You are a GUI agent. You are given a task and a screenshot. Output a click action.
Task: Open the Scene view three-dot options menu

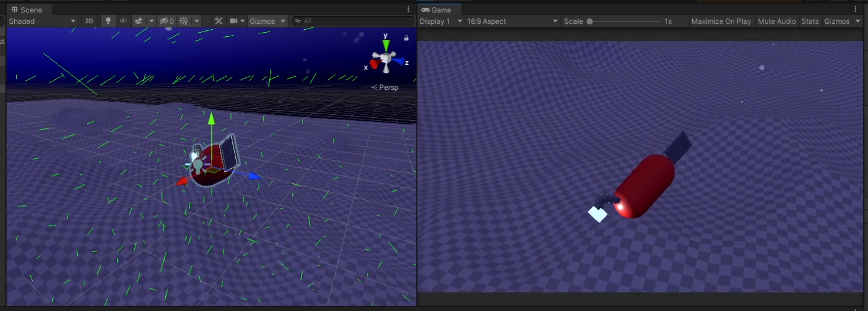[408, 10]
